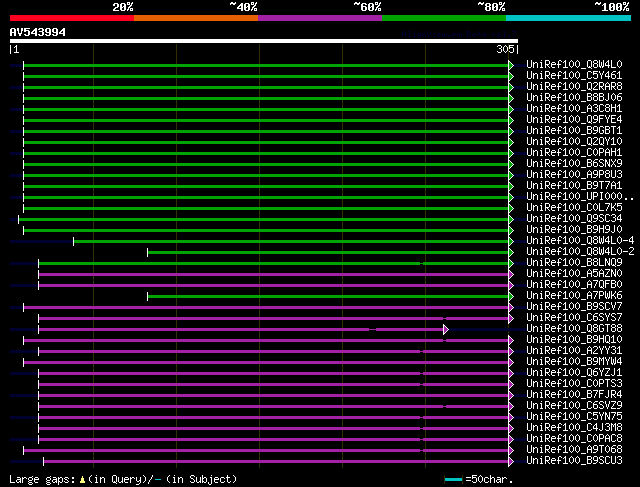Click the purple alignment bar for Q8GT88
The width and height of the screenshot is (640, 487).
point(241,329)
